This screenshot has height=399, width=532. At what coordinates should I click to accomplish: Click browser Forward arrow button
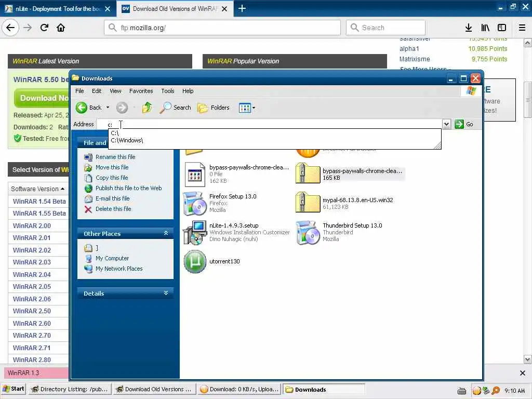(x=28, y=28)
